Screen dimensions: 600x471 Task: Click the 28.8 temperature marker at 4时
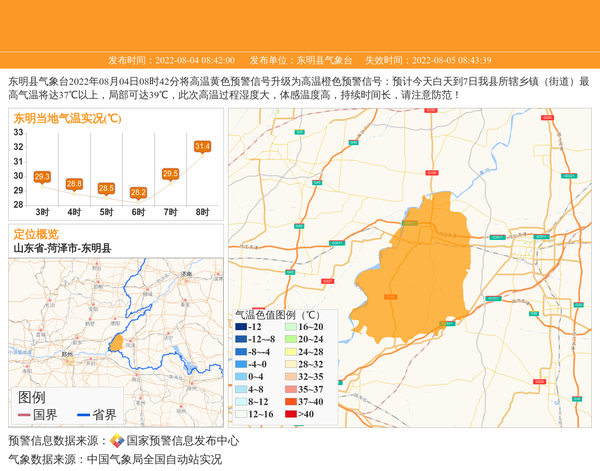click(x=74, y=184)
